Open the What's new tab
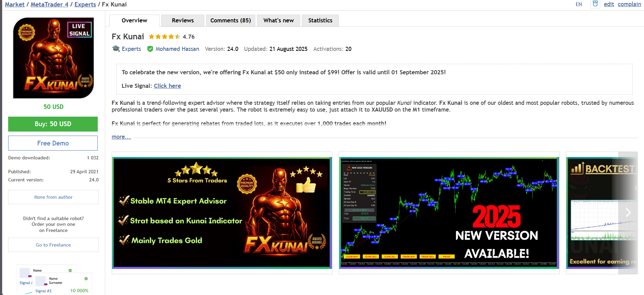 [x=278, y=20]
